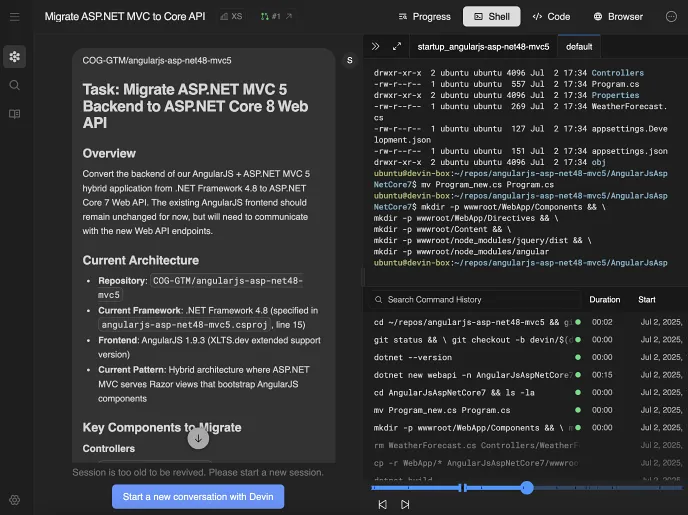Viewport: 688px width, 515px height.
Task: Select 'mkdir -p wwwroot/WebApp/Components' history row
Action: coord(526,428)
